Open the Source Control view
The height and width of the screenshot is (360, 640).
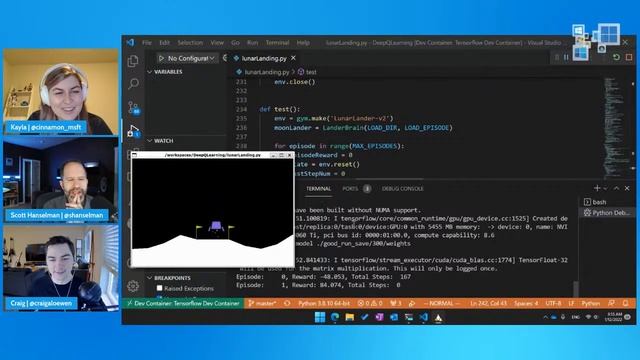click(x=133, y=108)
